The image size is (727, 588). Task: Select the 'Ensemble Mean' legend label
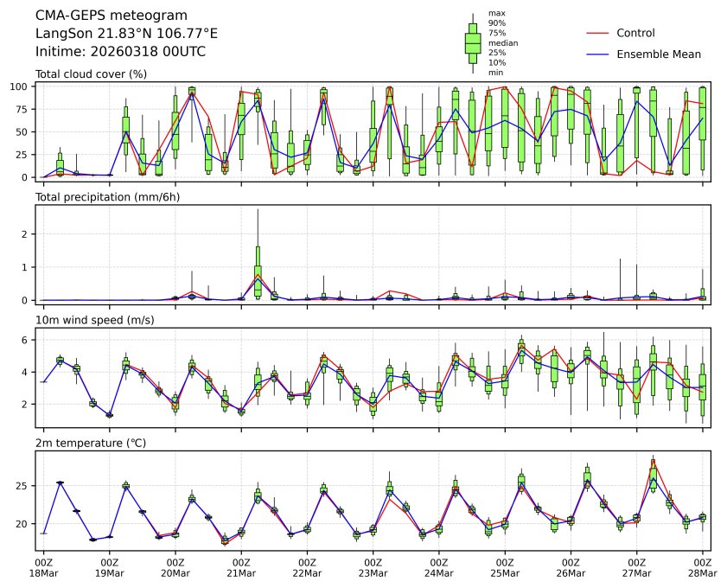click(x=659, y=54)
